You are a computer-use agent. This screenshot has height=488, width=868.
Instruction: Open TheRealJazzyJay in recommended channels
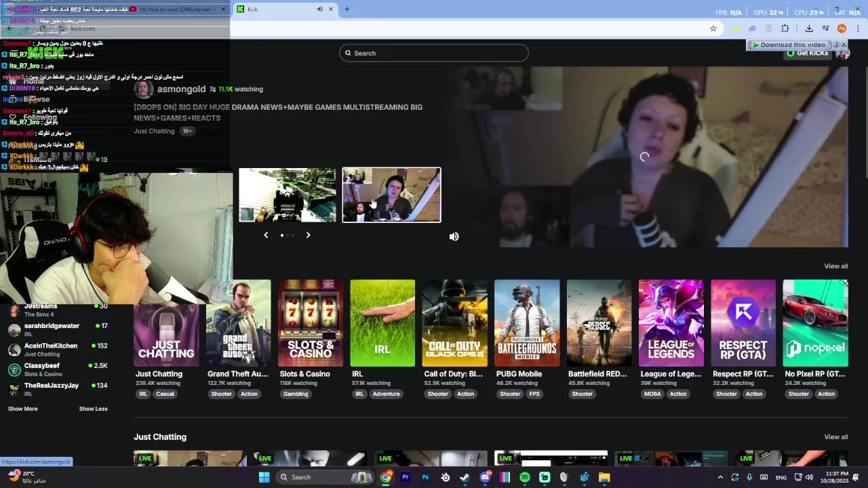pos(58,389)
